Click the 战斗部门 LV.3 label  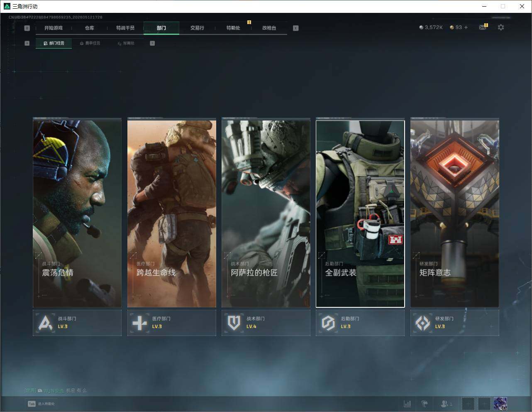[67, 323]
